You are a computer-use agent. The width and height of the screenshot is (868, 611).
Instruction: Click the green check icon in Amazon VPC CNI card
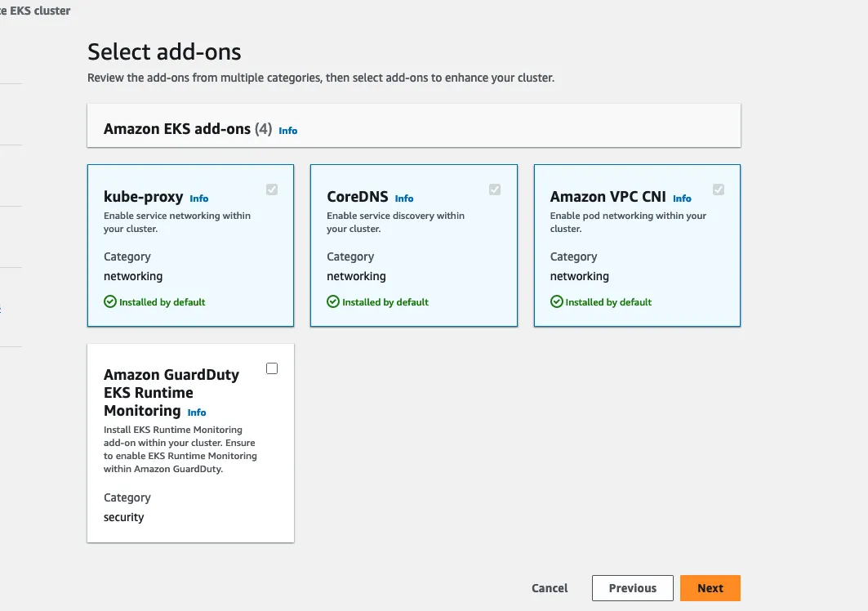tap(557, 301)
